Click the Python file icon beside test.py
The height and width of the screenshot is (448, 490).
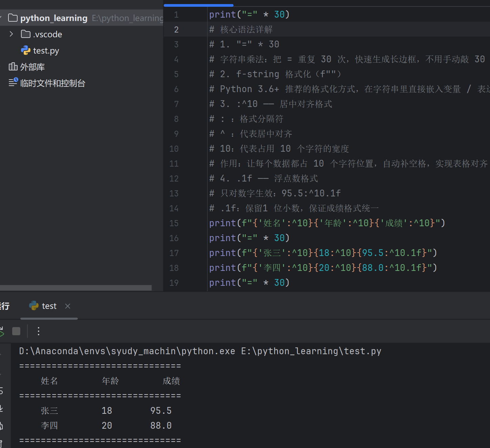pyautogui.click(x=26, y=50)
